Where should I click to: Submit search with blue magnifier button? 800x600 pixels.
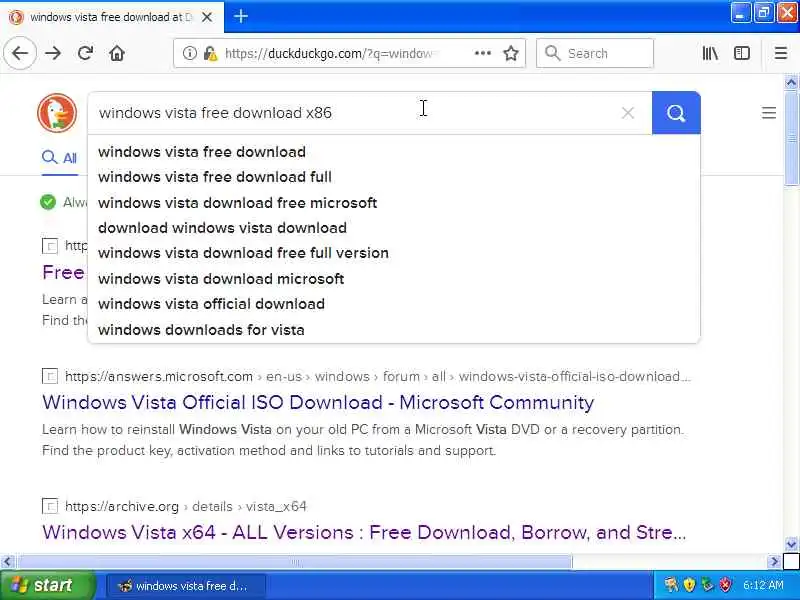click(676, 113)
